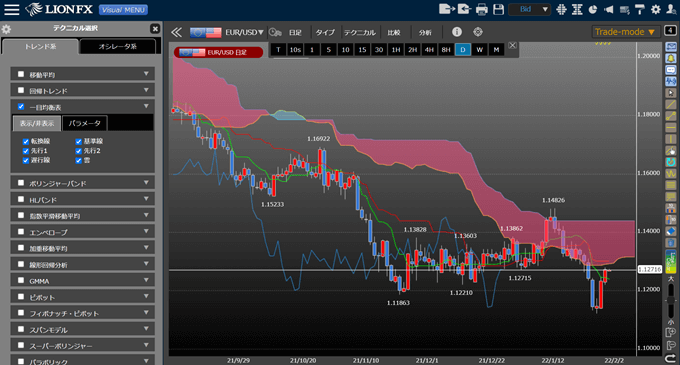Click the vertical zoom slider on right
Viewport: 680px width, 365px height.
click(x=670, y=299)
